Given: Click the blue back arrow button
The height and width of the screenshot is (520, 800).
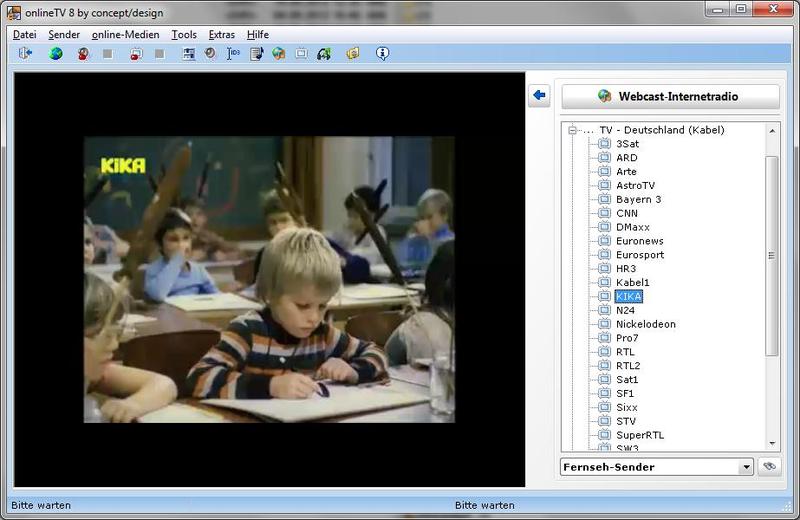Looking at the screenshot, I should tap(539, 95).
